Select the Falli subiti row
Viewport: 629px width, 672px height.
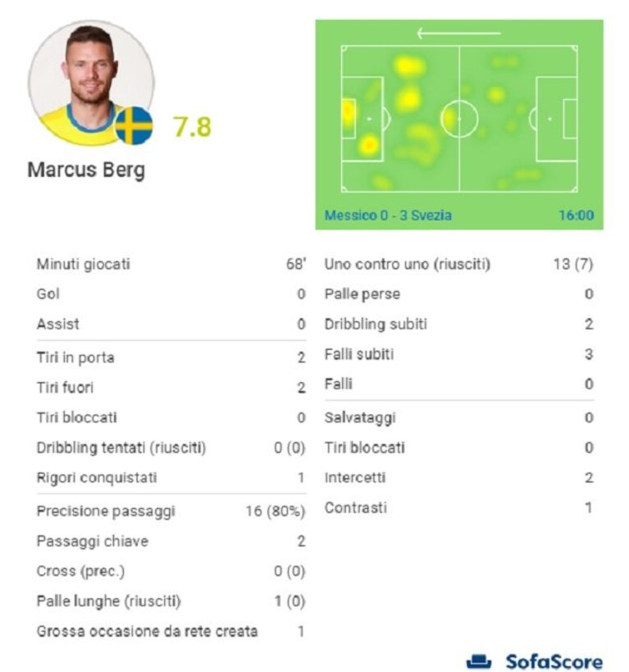click(x=459, y=354)
